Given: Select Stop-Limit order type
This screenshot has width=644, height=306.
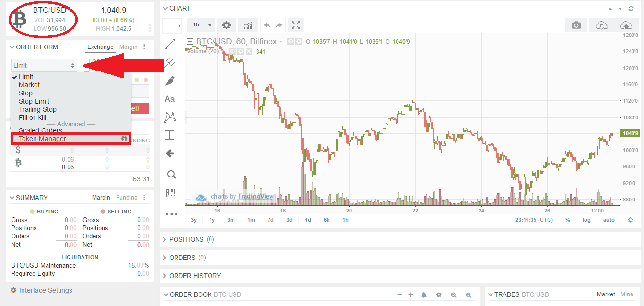Looking at the screenshot, I should click(34, 101).
